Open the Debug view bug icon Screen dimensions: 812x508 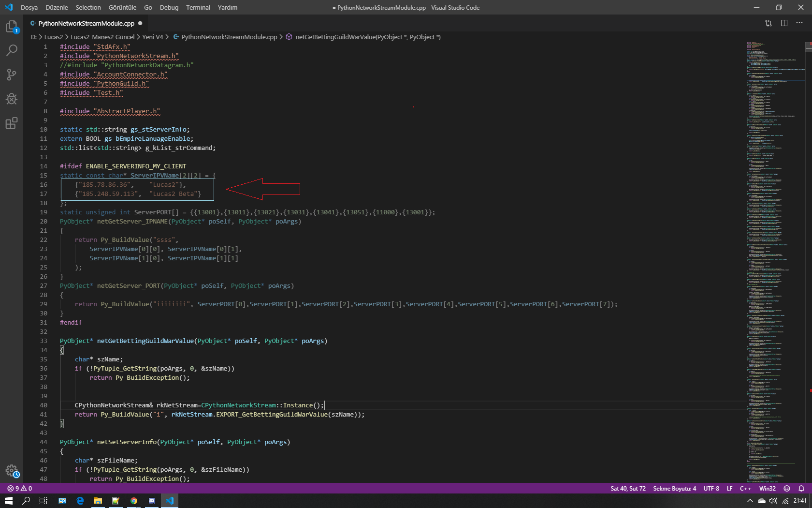[12, 99]
